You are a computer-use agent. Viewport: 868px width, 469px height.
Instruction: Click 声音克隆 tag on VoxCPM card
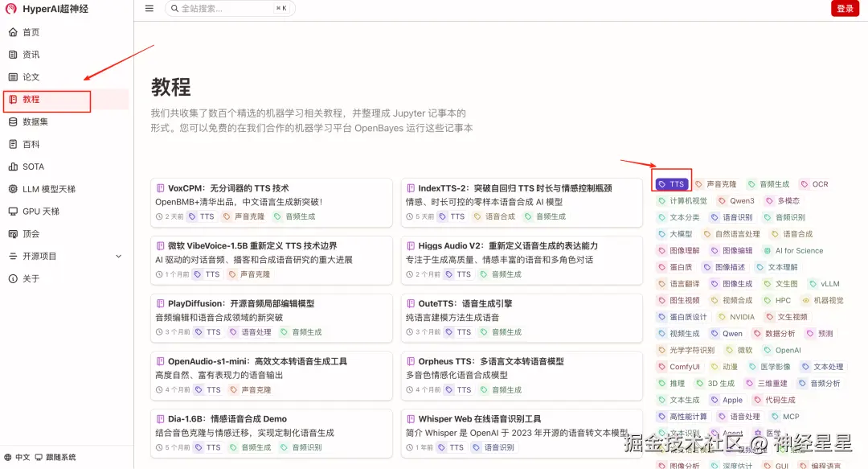[244, 216]
